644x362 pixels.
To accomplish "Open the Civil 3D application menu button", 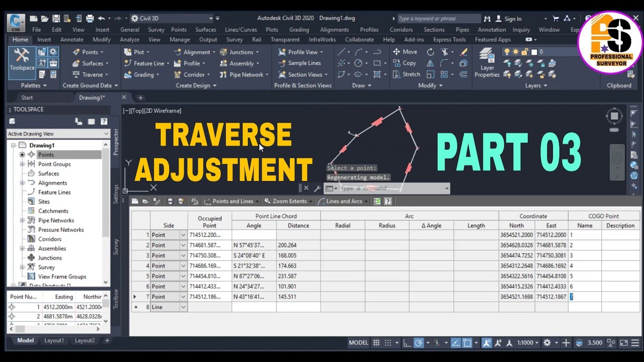I will (17, 22).
